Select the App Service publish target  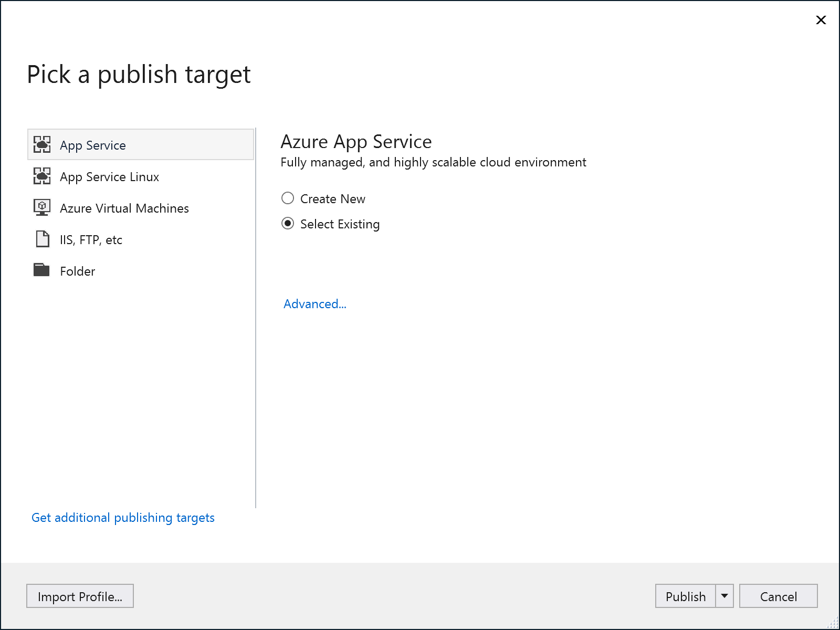point(141,144)
